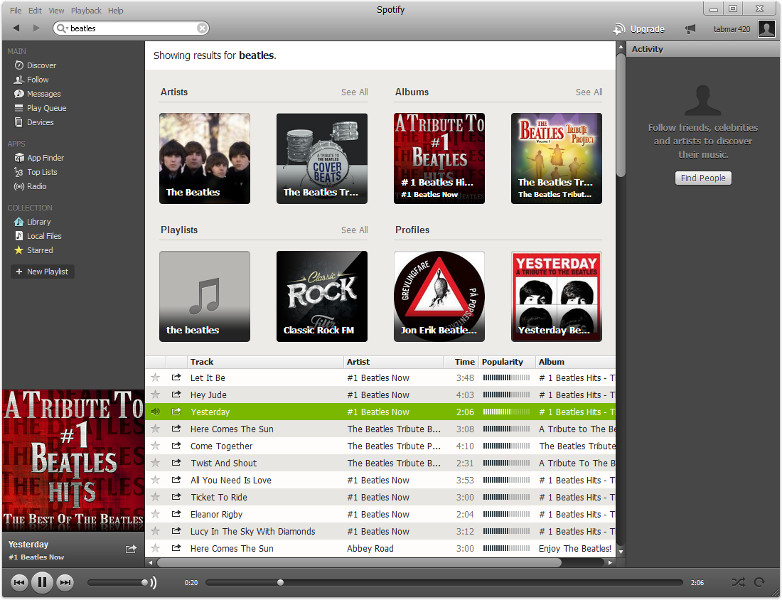
Task: Open Follow in the sidebar
Action: 31,80
